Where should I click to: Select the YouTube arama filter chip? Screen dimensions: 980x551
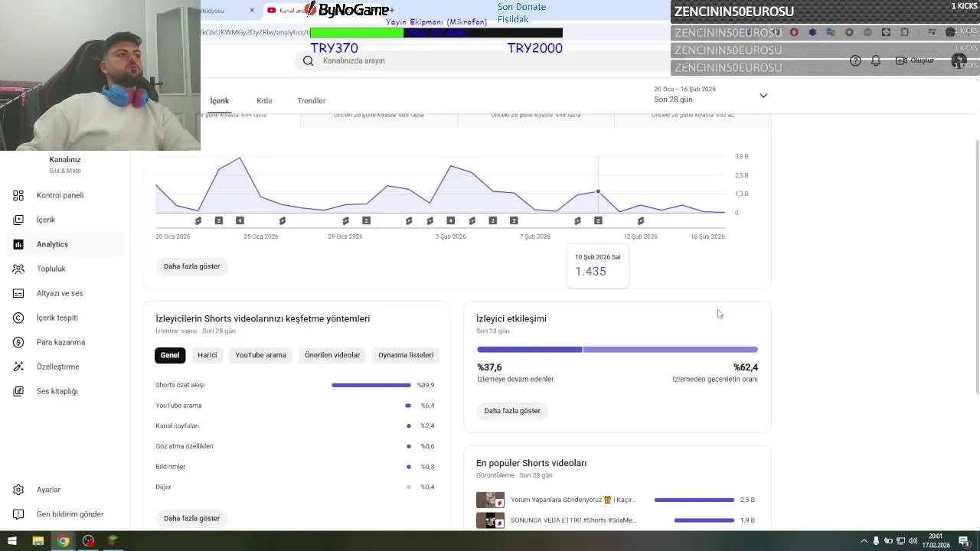coord(260,355)
